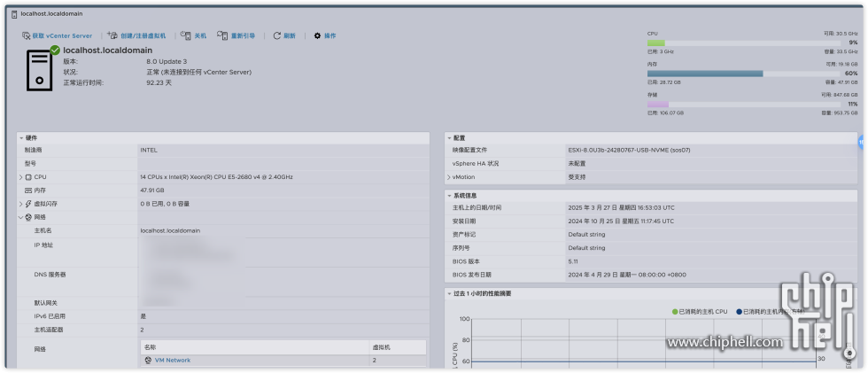Image resolution: width=868 pixels, height=373 pixels.
Task: Collapse the 配置 panel
Action: (x=450, y=138)
